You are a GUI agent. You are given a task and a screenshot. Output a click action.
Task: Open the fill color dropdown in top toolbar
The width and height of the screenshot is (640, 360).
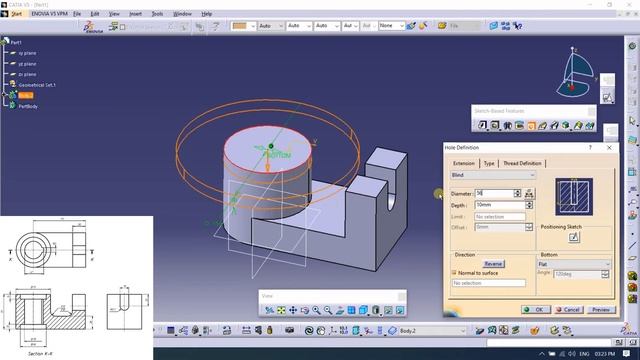pos(253,26)
